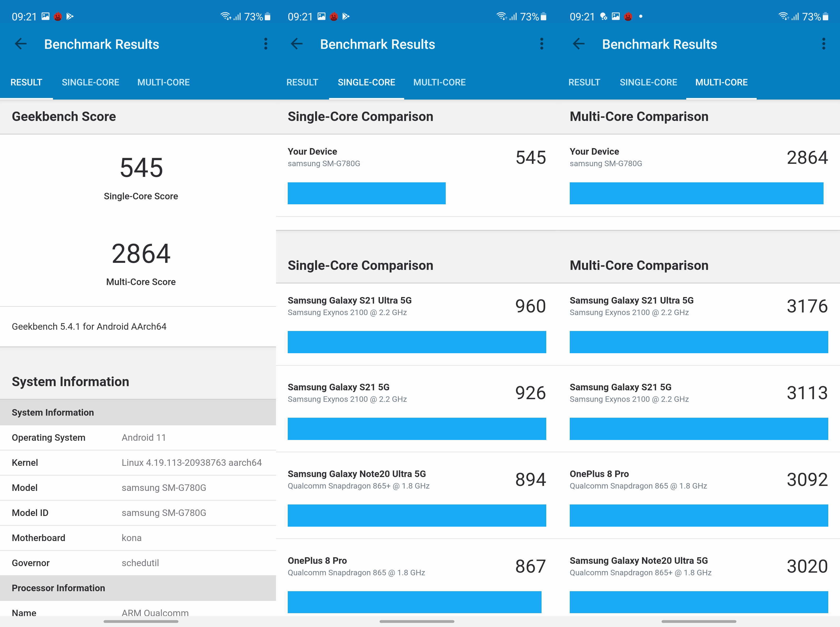The image size is (840, 627).
Task: Tap the Play Store notification icon in the left status bar
Action: point(70,16)
